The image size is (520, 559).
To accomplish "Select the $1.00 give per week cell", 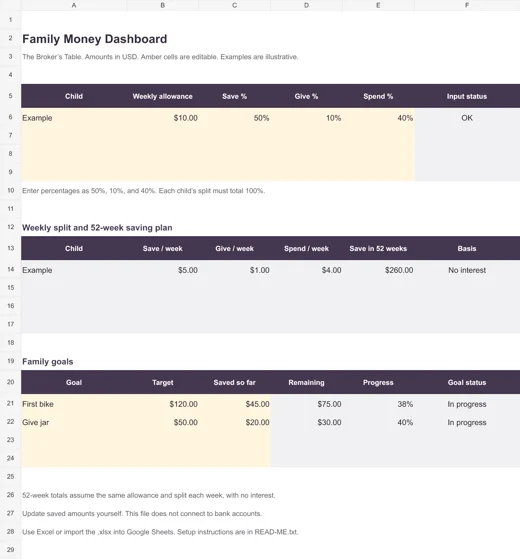I will click(235, 270).
